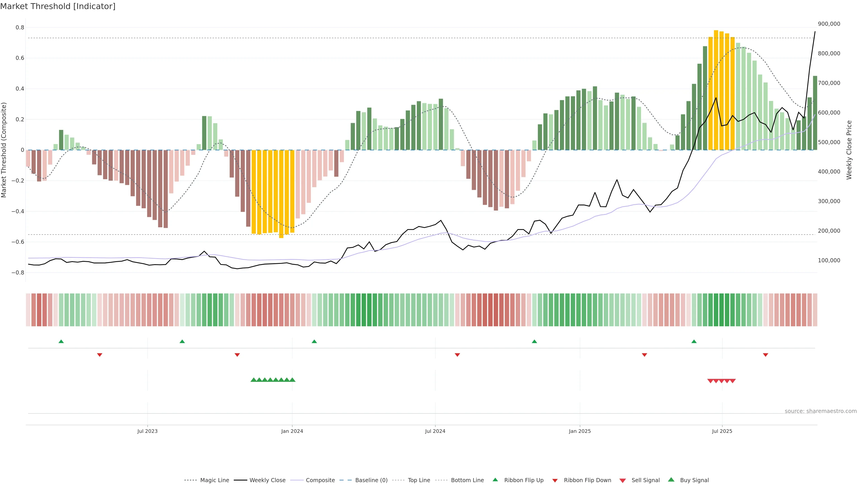Click the Sell Signal legend marker
The image size is (868, 488).
point(623,480)
